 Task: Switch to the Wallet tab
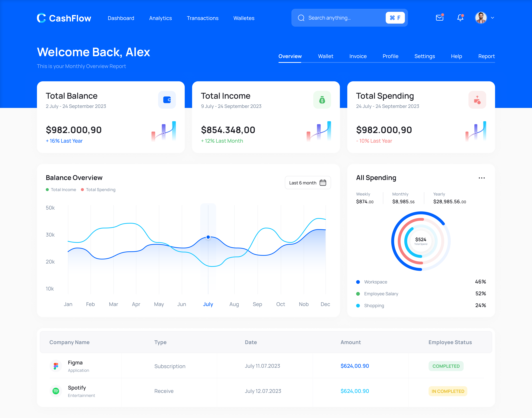pos(326,56)
